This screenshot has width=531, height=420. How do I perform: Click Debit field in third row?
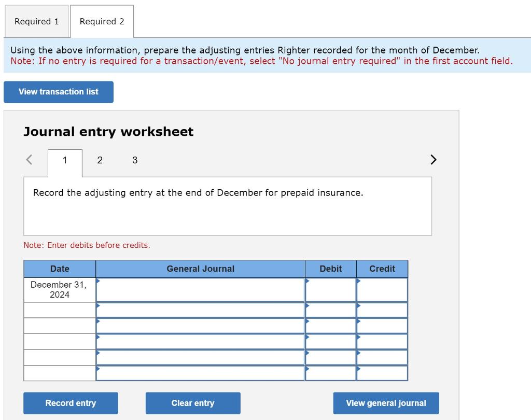[331, 326]
